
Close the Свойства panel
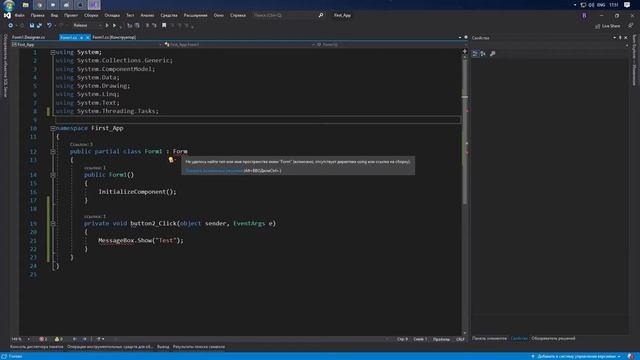click(x=626, y=38)
